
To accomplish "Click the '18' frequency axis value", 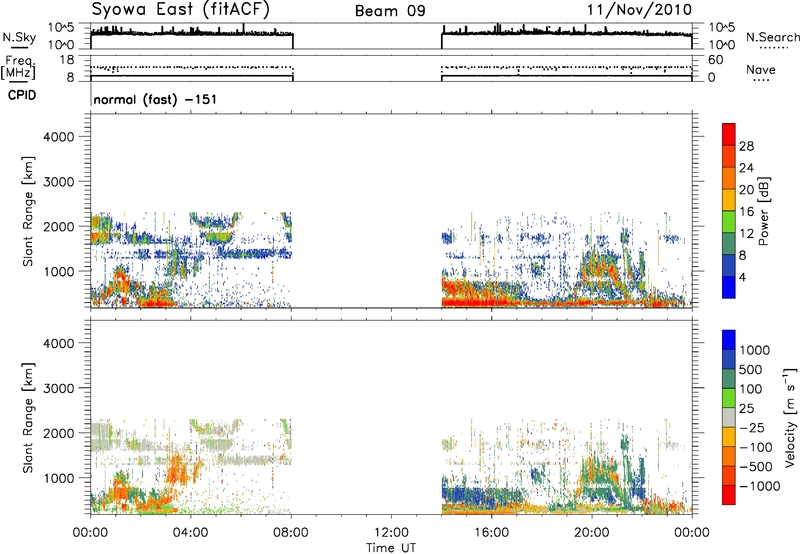I will [67, 60].
